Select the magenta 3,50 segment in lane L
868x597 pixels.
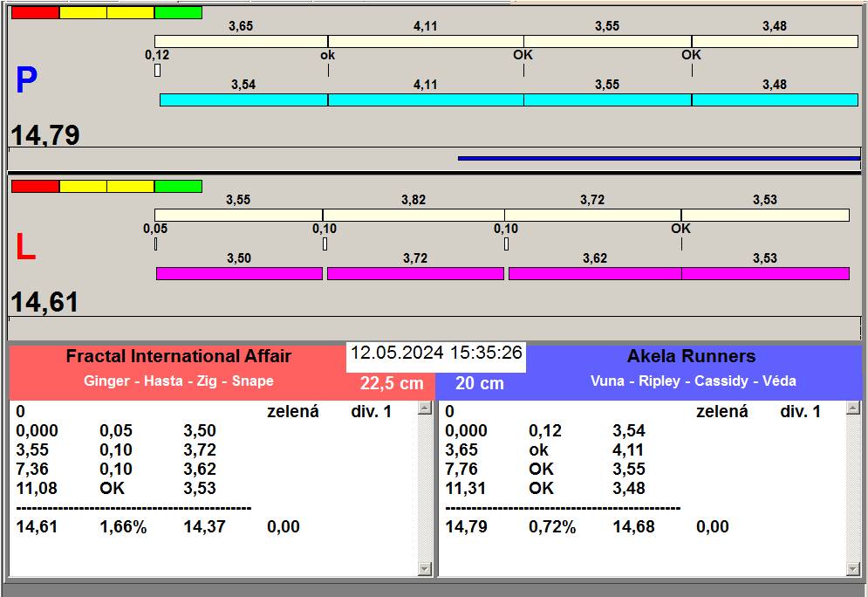[x=239, y=273]
